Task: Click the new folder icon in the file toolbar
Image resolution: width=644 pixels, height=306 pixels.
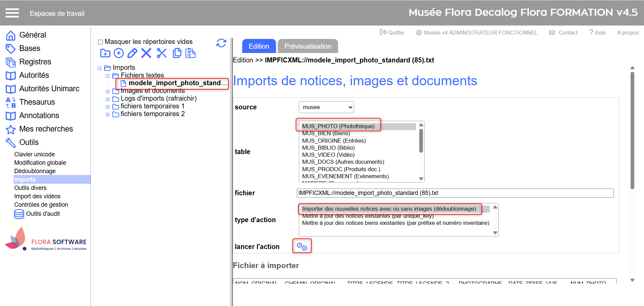Action: click(105, 53)
